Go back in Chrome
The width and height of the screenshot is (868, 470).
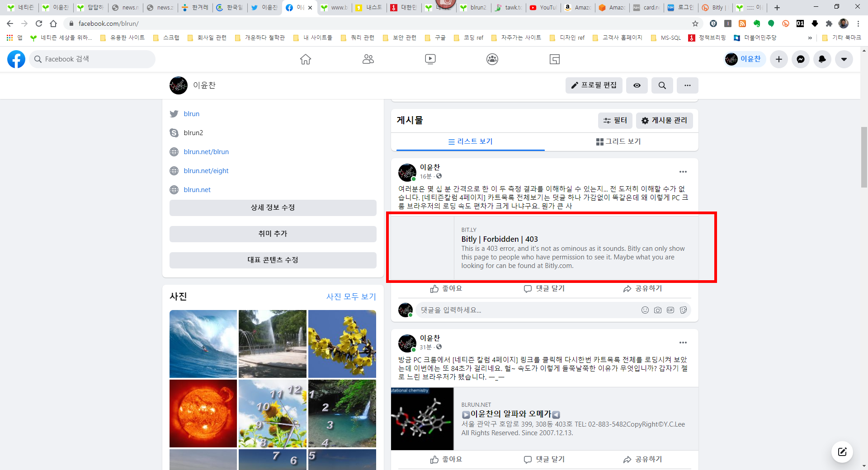click(10, 23)
